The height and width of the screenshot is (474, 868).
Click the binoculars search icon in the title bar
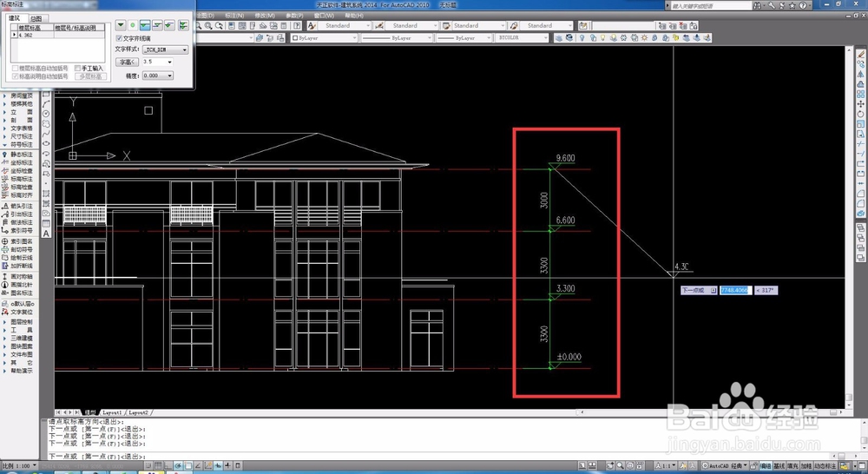pos(757,5)
